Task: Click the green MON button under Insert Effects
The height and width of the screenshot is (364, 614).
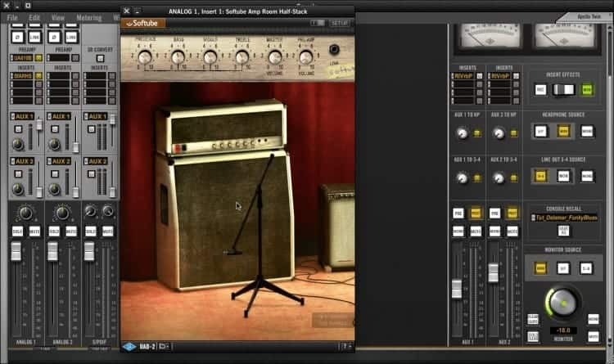Action: pos(587,90)
